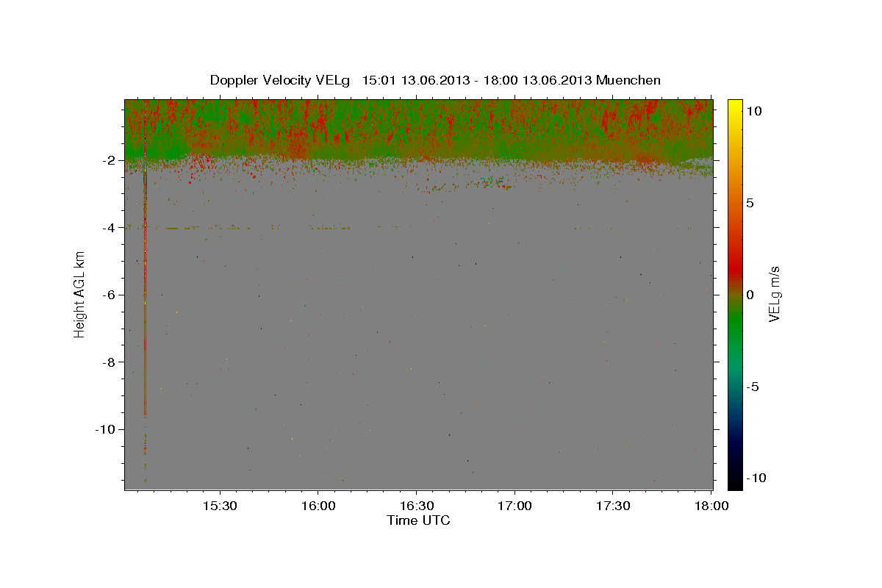The width and height of the screenshot is (882, 588).
Task: Click the colorbar 0 tick label
Action: (750, 295)
